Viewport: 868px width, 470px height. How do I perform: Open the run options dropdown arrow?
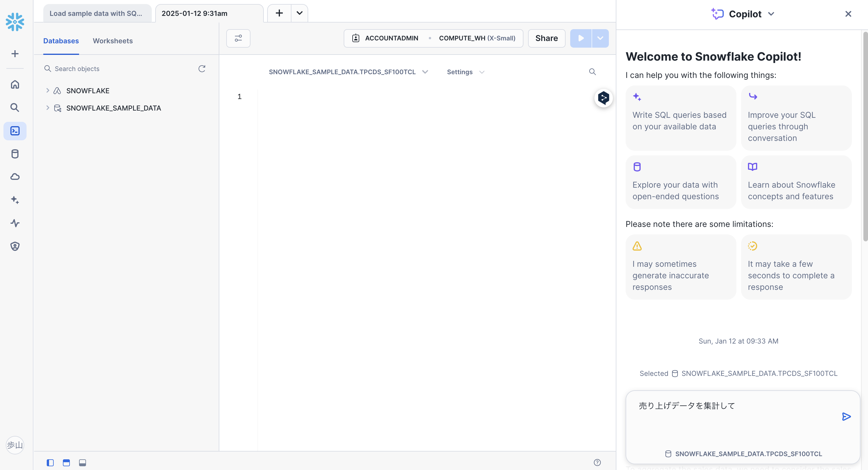[600, 38]
